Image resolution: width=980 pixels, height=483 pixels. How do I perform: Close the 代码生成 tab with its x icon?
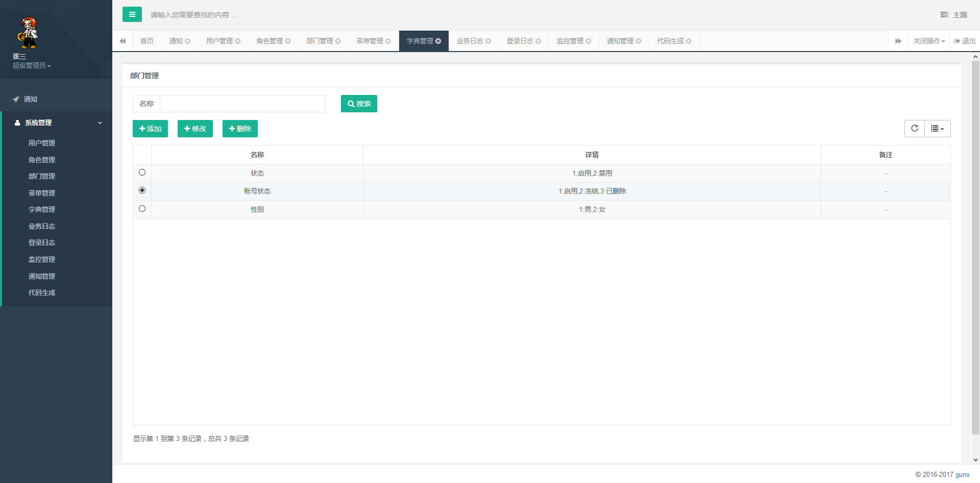689,41
